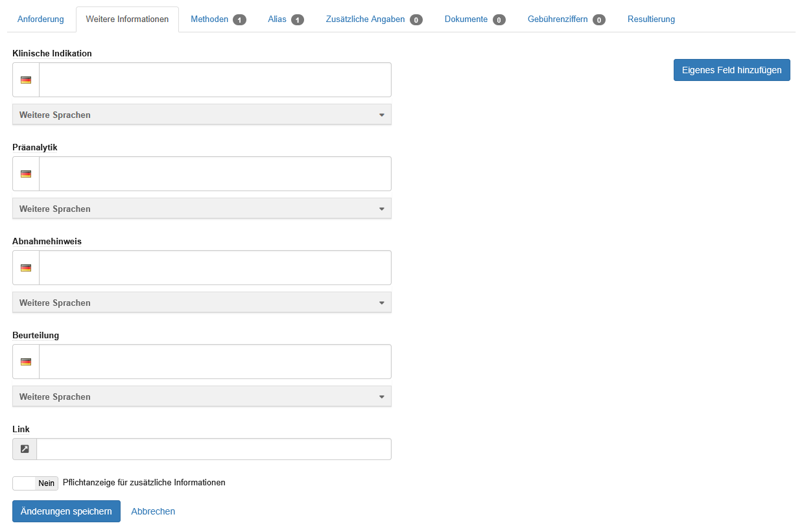
Task: Toggle Pflichtanzeige für zusätzliche Informationen switch
Action: (x=35, y=483)
